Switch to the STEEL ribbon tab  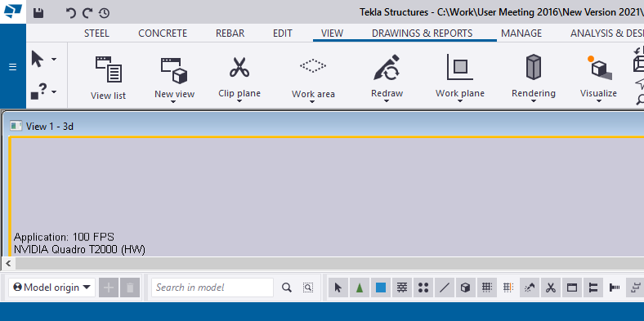[x=96, y=33]
